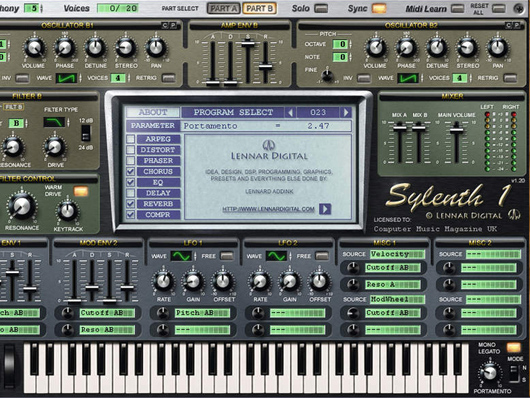Viewport: 530px width, 398px height.
Task: Click the Oscillator B2 Detune knob
Action: pos(437,48)
